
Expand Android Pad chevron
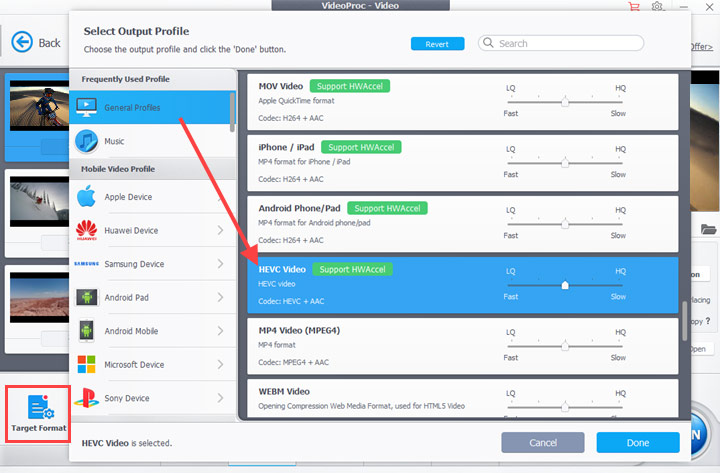point(220,297)
